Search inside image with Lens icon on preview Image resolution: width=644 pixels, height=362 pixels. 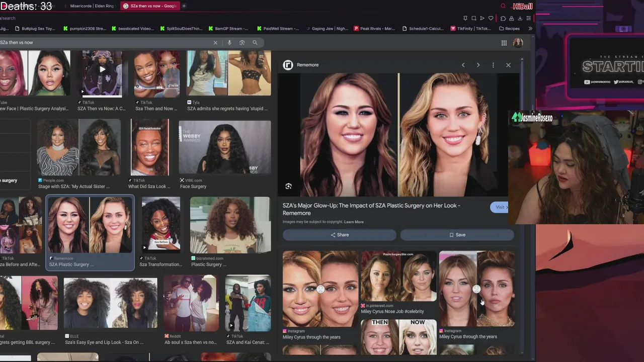click(x=288, y=186)
